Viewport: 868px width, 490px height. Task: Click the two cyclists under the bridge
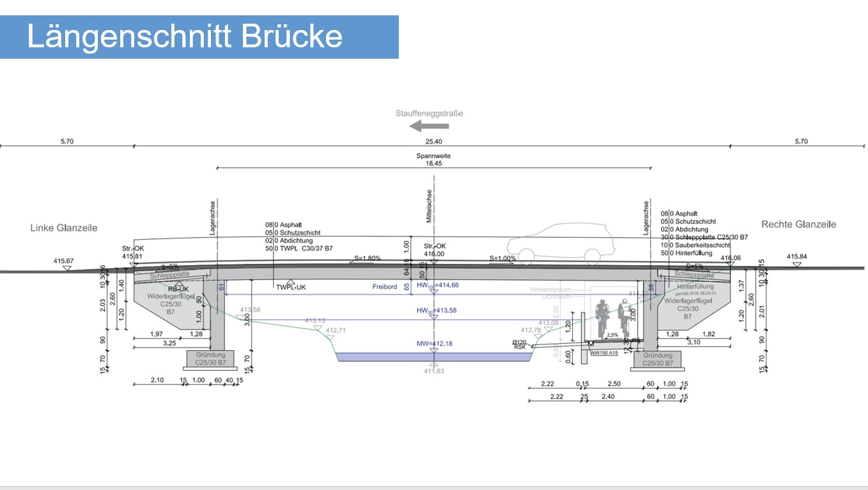[x=612, y=319]
